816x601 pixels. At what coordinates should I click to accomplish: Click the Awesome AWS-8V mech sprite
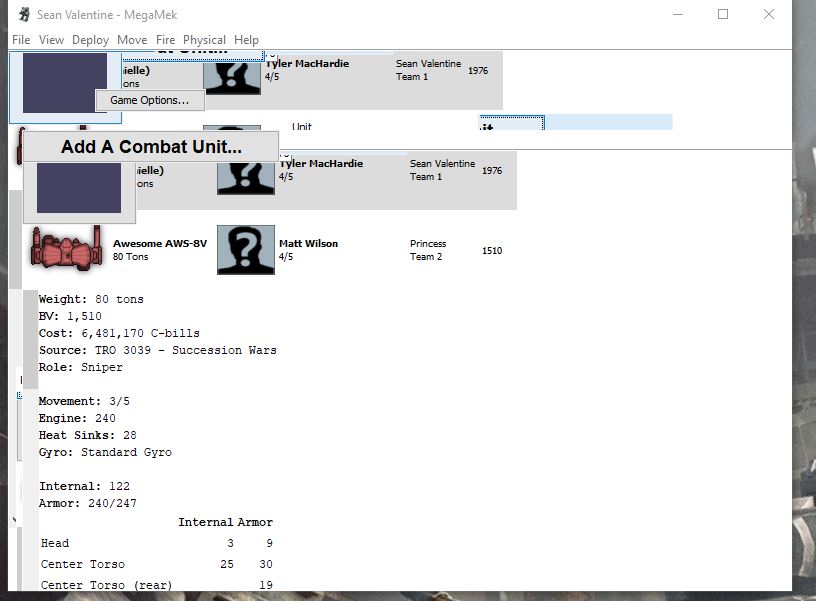click(67, 247)
